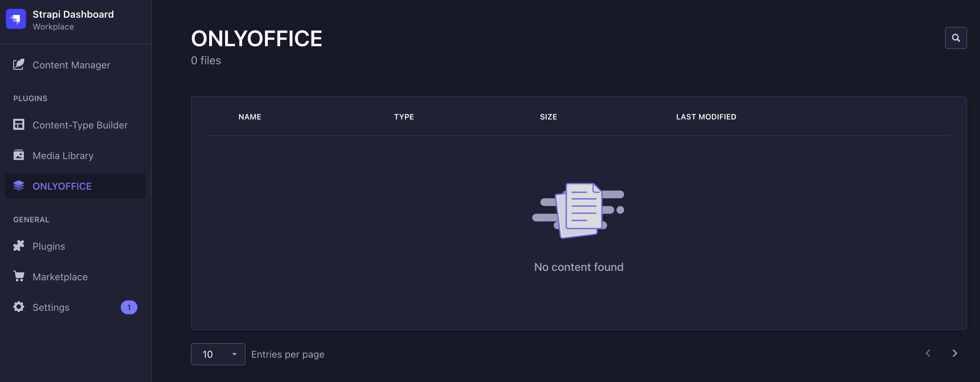The image size is (980, 382).
Task: Click the Content-Type Builder layout icon
Action: 19,125
